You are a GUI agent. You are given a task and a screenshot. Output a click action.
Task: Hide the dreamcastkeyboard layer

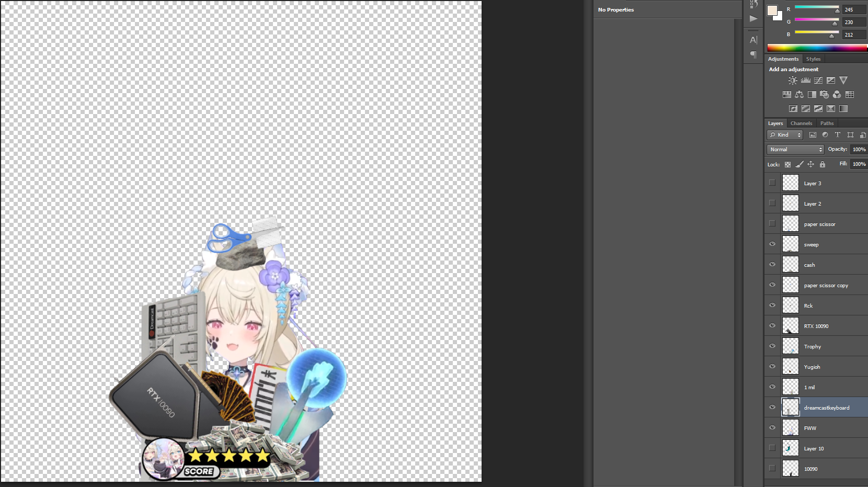tap(772, 407)
